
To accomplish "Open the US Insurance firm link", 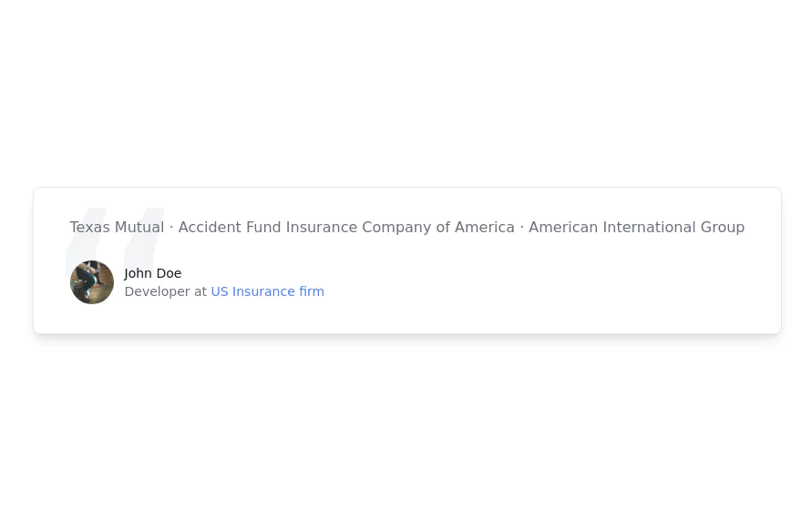I will pos(267,291).
